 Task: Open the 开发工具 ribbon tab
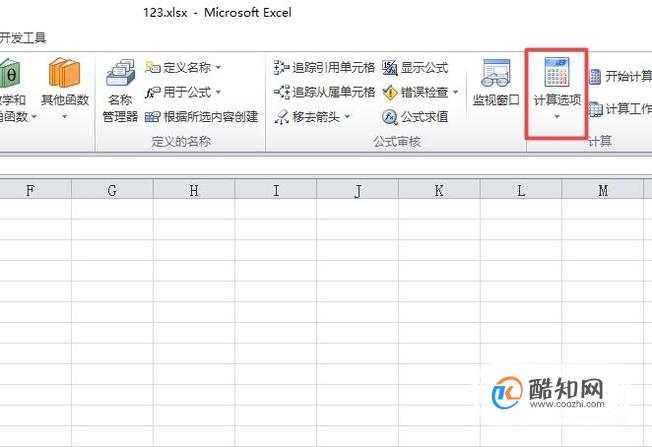(x=23, y=38)
